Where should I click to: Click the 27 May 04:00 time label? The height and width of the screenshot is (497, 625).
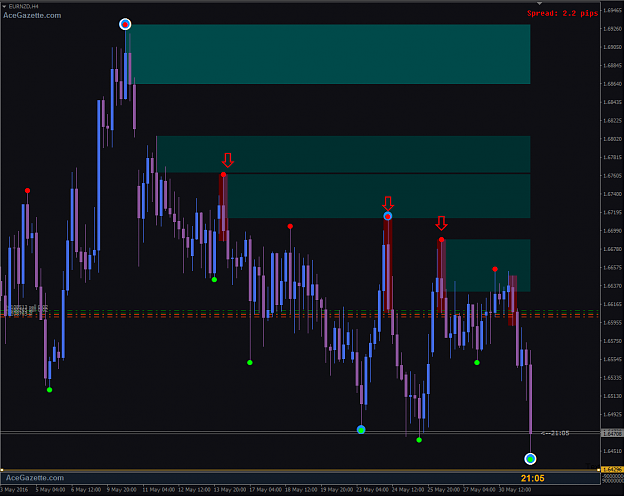(480, 489)
